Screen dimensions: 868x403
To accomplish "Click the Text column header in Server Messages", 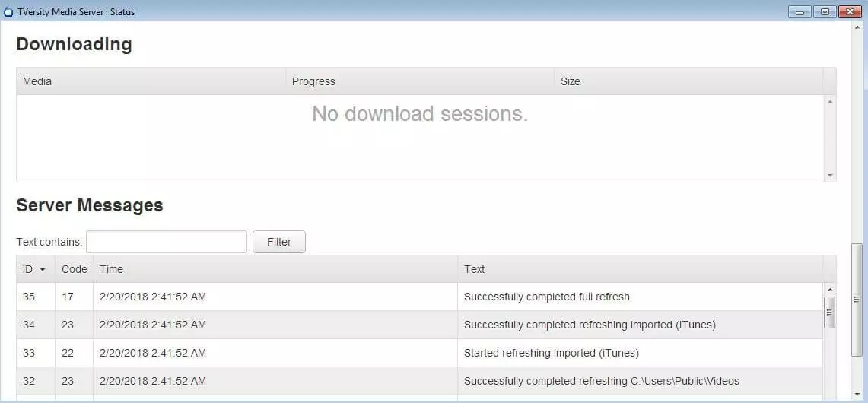I will coord(640,269).
